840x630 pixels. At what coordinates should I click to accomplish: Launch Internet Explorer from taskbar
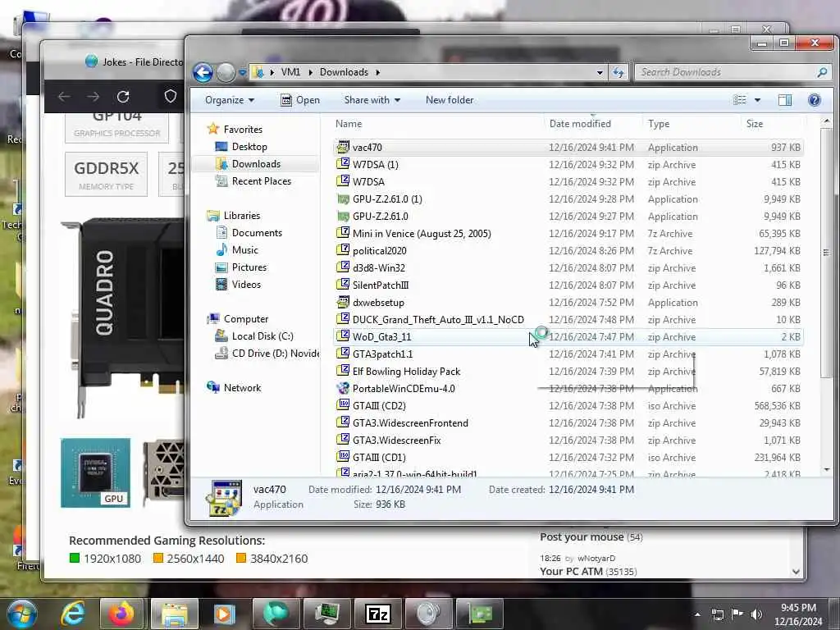point(73,614)
